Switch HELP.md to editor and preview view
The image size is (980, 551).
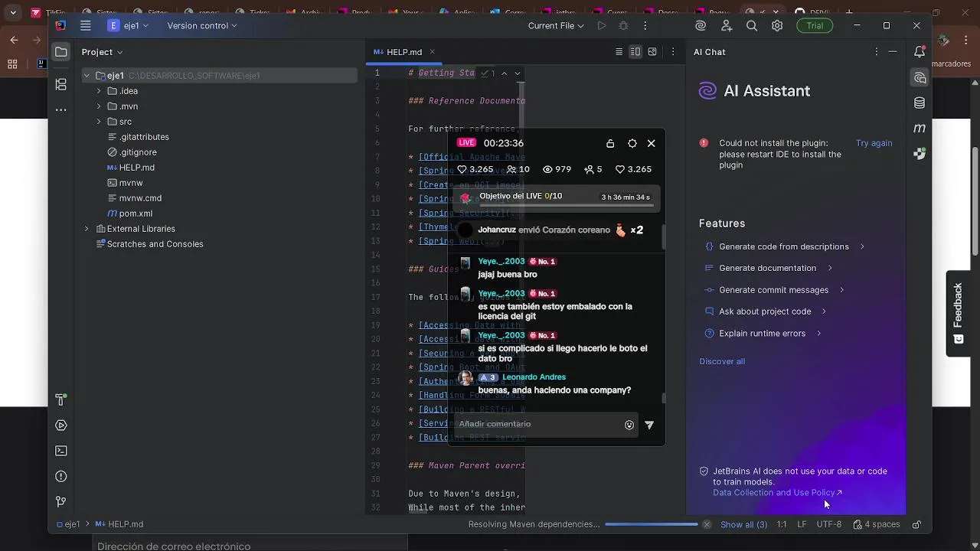coord(635,52)
